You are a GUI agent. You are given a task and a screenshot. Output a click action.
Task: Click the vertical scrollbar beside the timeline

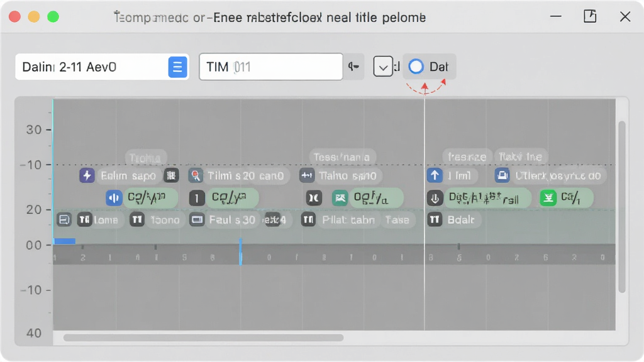[x=622, y=207]
